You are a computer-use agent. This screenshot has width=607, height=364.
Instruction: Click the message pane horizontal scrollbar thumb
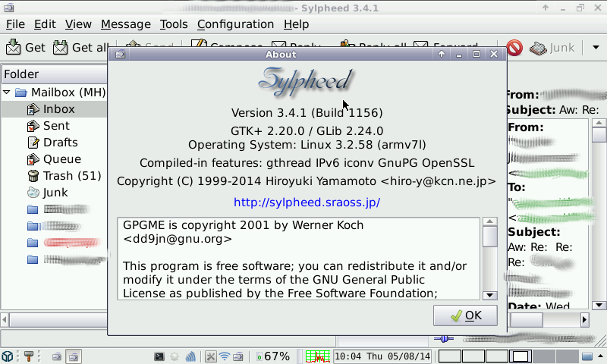click(x=527, y=320)
